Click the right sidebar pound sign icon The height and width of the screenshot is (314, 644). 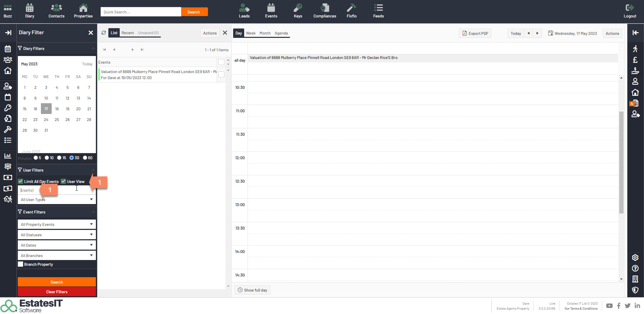[x=635, y=60]
